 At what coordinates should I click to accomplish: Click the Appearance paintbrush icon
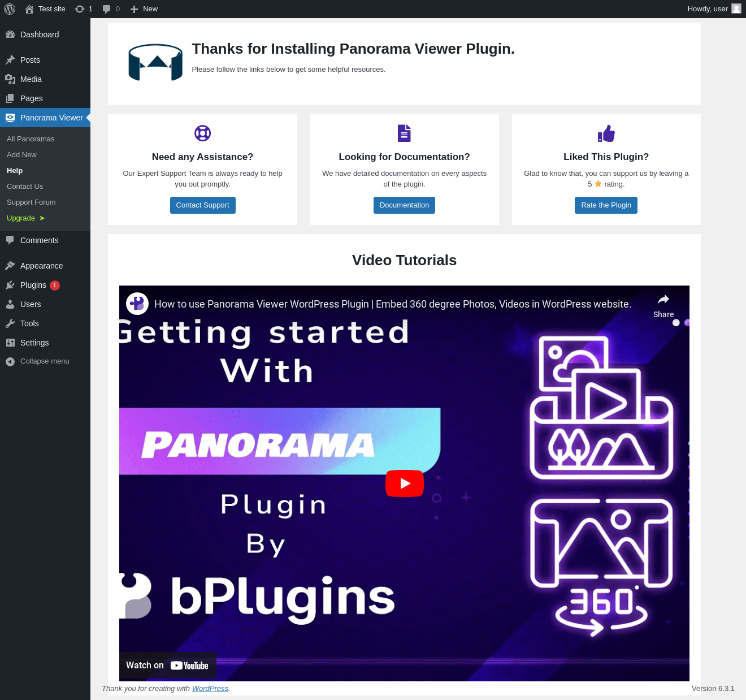click(10, 266)
